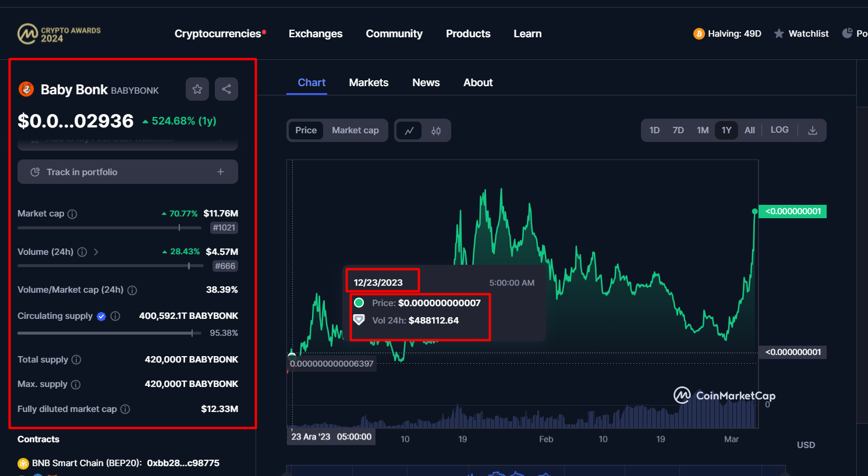Click market cap rank #1021 badge
Image resolution: width=868 pixels, height=476 pixels.
click(x=224, y=228)
